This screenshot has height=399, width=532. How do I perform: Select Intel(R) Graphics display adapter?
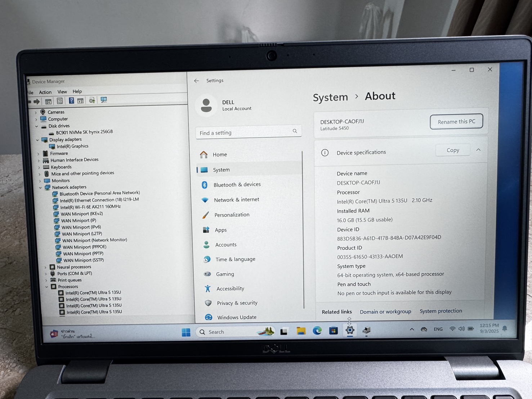[x=72, y=146]
